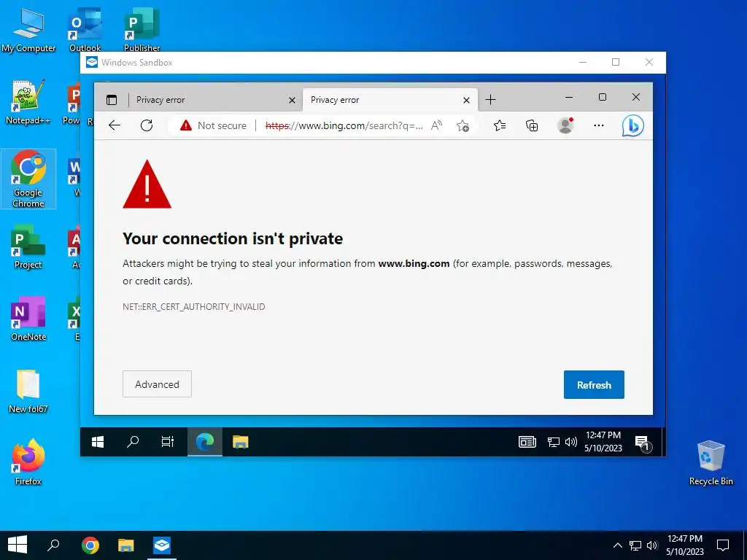The image size is (747, 560).
Task: Open File Explorer on host taskbar
Action: pos(125,545)
